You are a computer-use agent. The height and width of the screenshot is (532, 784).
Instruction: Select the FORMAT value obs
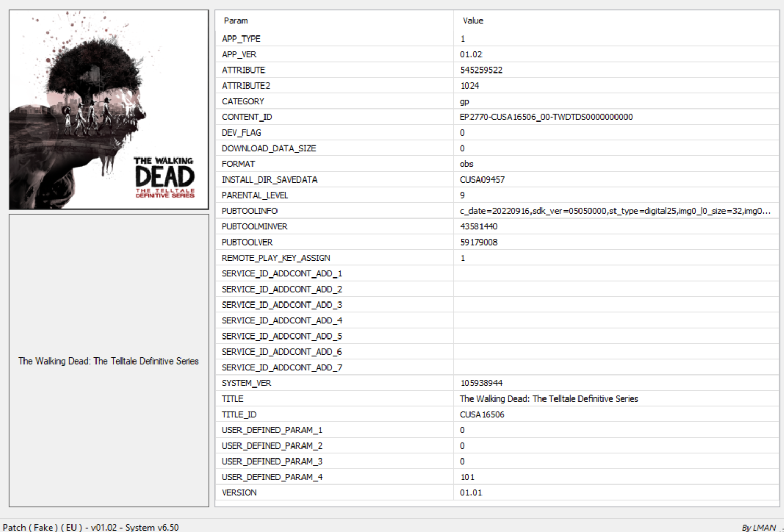pyautogui.click(x=466, y=164)
